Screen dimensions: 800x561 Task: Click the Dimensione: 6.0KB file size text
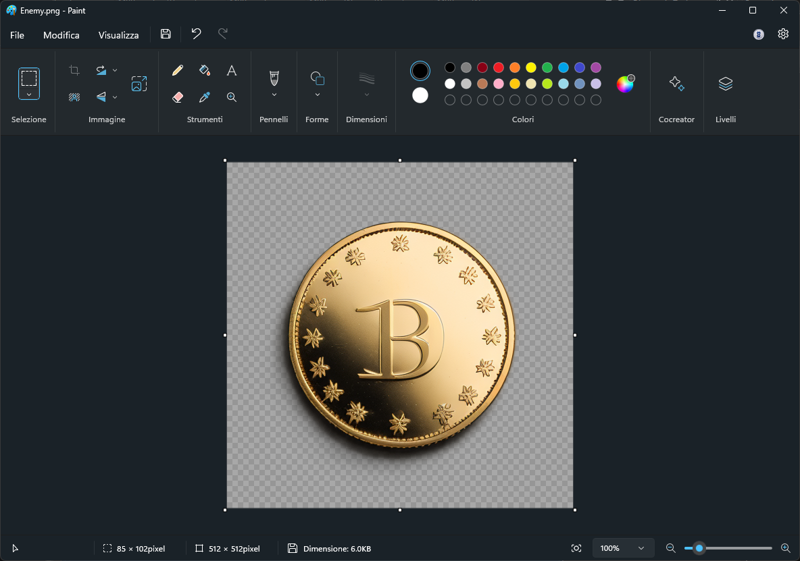[337, 549]
